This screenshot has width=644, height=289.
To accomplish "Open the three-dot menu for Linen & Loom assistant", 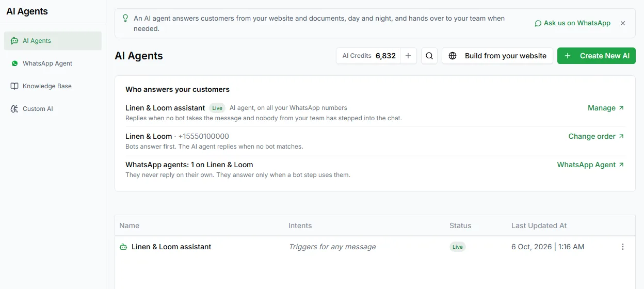I will 623,247.
